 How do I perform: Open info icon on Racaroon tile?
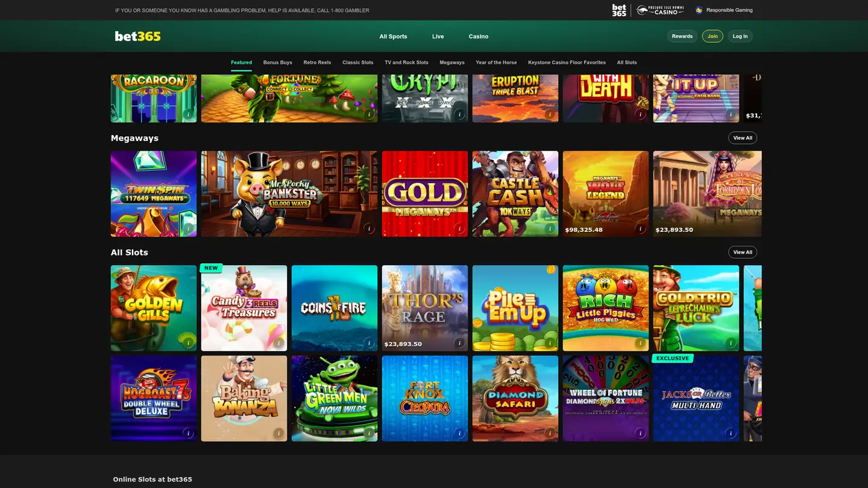[x=188, y=114]
